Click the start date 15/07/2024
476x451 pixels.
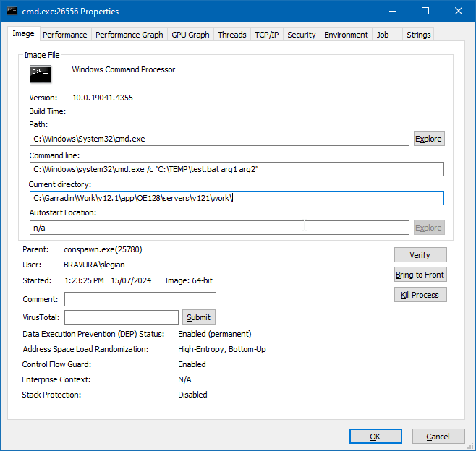131,280
